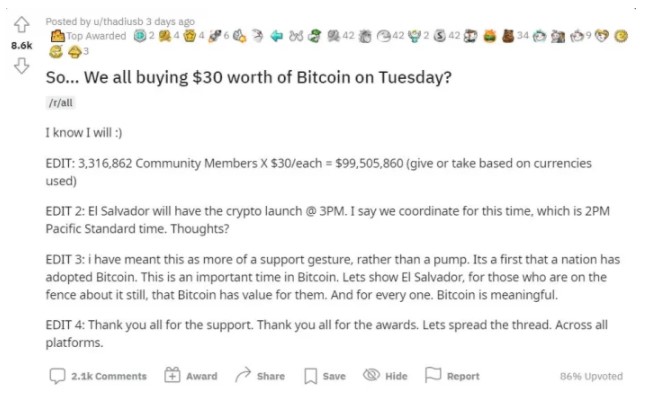Click the brown bear award icon
The height and width of the screenshot is (403, 645).
point(508,36)
